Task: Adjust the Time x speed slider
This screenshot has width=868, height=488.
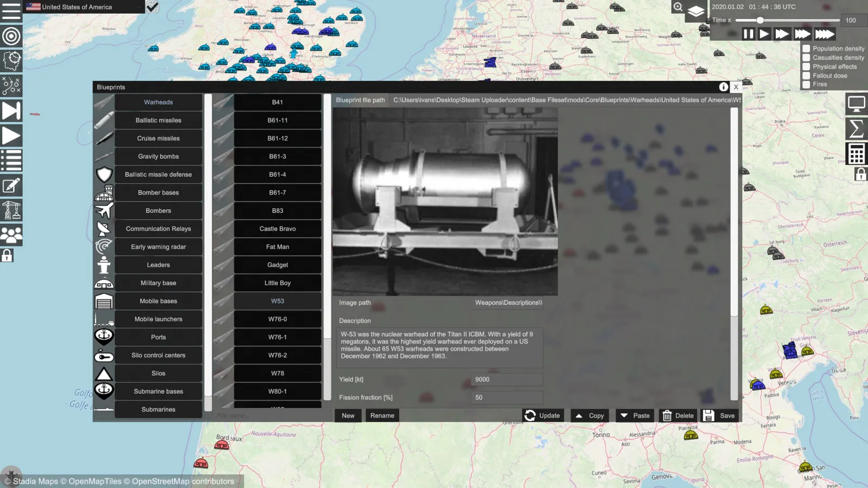Action: point(760,20)
